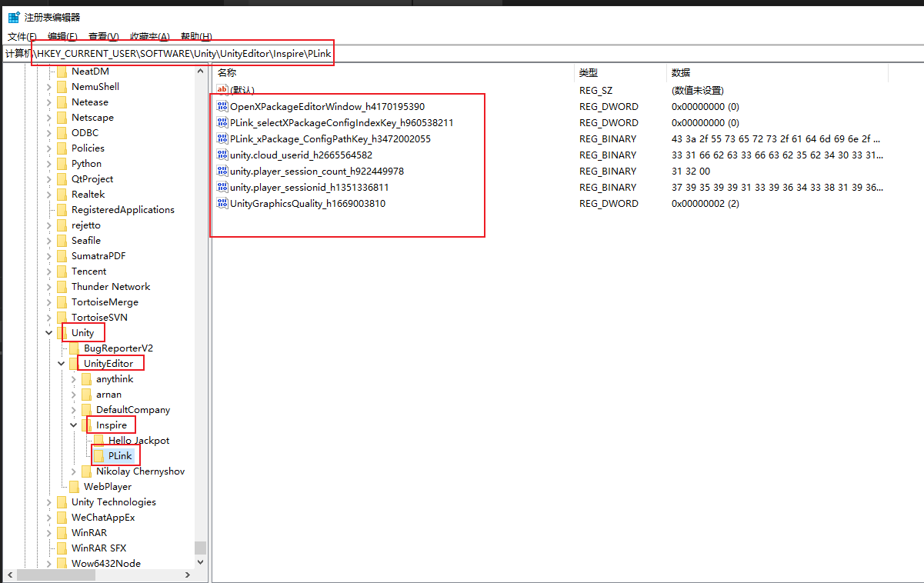This screenshot has height=583, width=924.
Task: Select the unity.player_session_count_h922449978 value name
Action: (x=317, y=172)
